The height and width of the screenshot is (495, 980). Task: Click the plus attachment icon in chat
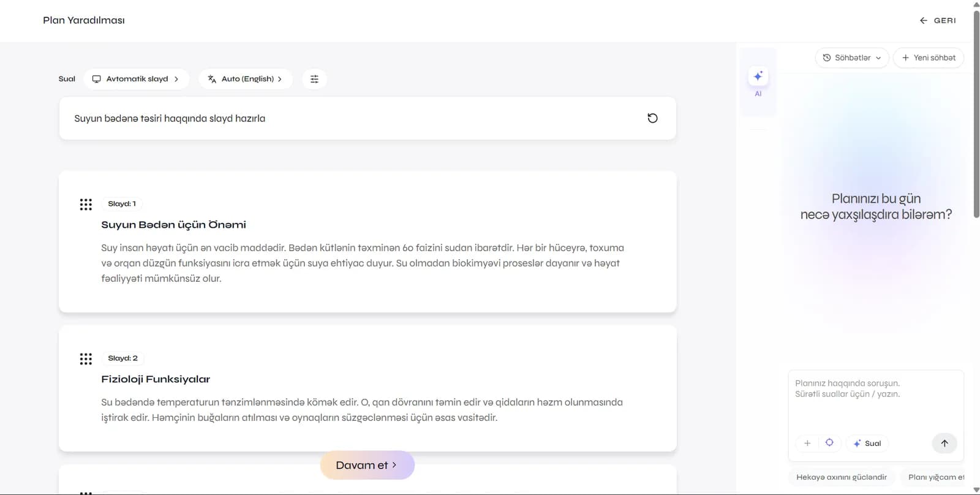click(807, 443)
